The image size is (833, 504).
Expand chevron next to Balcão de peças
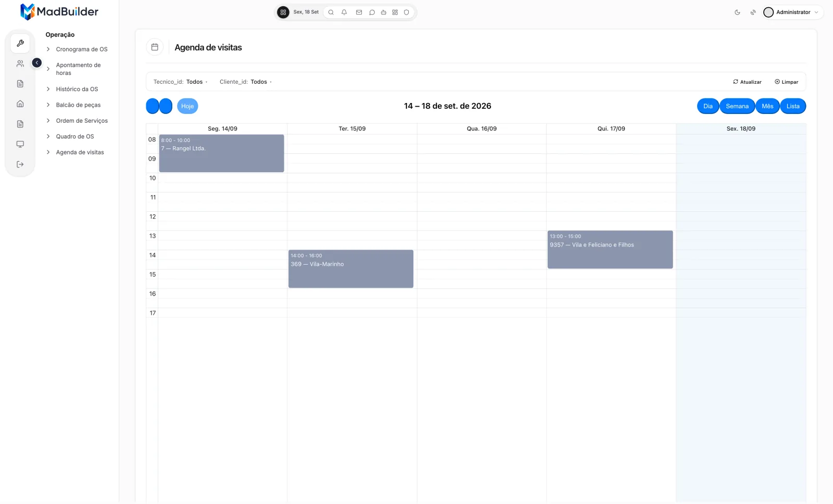pos(48,105)
